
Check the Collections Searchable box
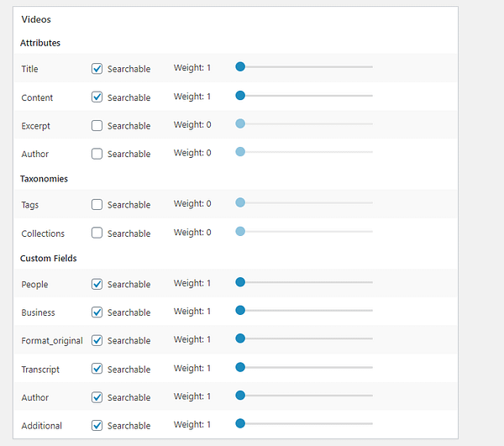(97, 233)
